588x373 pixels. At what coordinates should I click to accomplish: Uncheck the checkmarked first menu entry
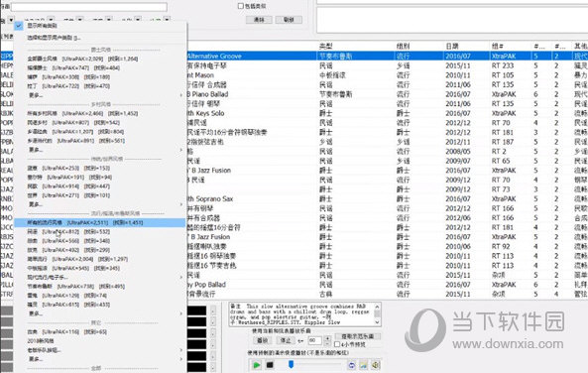[100, 26]
